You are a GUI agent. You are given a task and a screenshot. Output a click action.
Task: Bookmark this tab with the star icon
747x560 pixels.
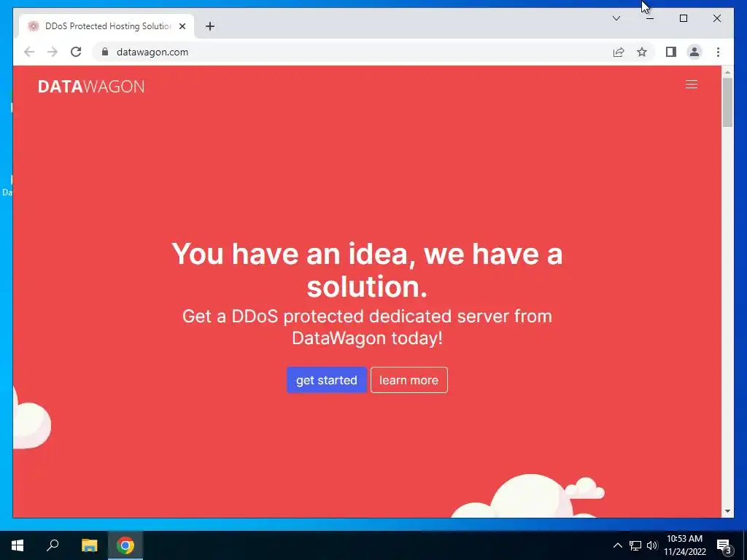click(x=642, y=52)
